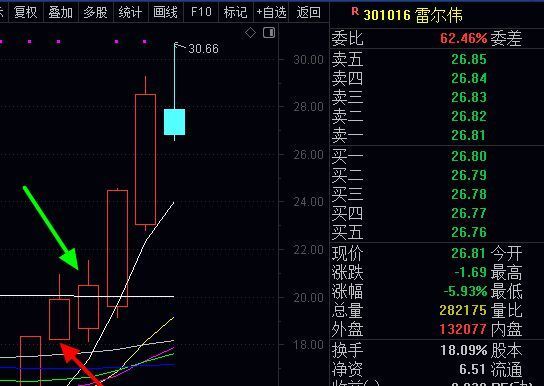The image size is (544, 386).
Task: Click the 总量 value 282175
Action: (x=463, y=310)
